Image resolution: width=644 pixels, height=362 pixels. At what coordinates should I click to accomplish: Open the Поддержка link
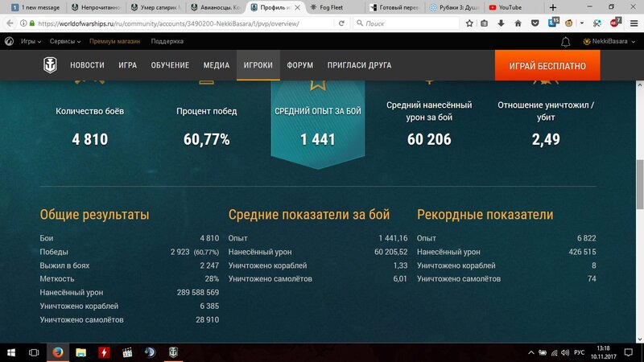pos(167,42)
